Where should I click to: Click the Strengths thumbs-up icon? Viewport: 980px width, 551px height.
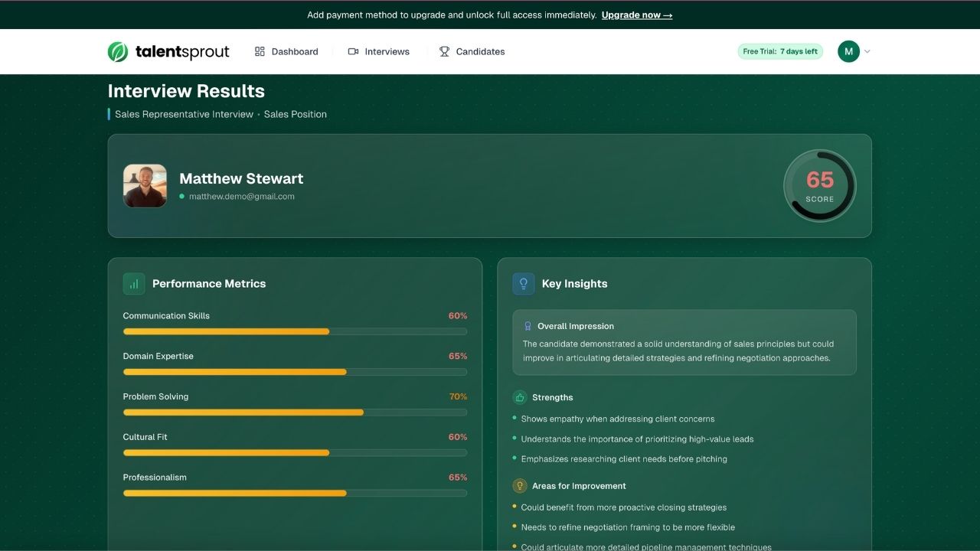pos(520,397)
